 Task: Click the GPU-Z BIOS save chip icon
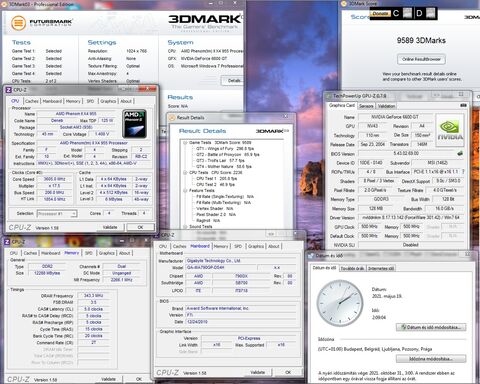(460, 153)
